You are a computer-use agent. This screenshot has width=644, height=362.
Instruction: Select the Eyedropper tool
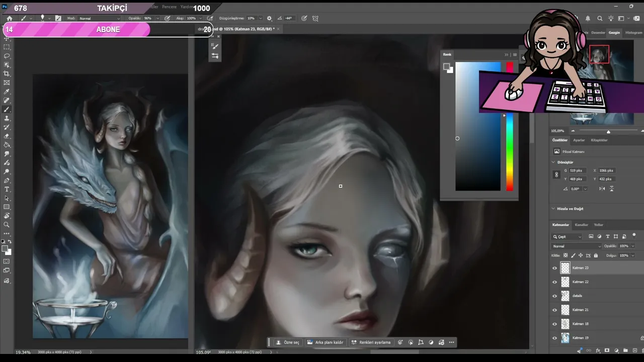tap(7, 92)
